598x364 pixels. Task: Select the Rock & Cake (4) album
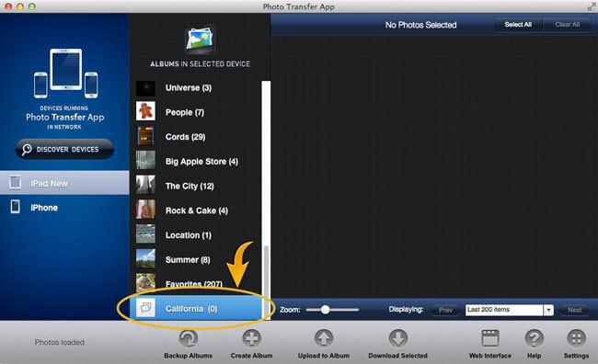click(x=196, y=210)
